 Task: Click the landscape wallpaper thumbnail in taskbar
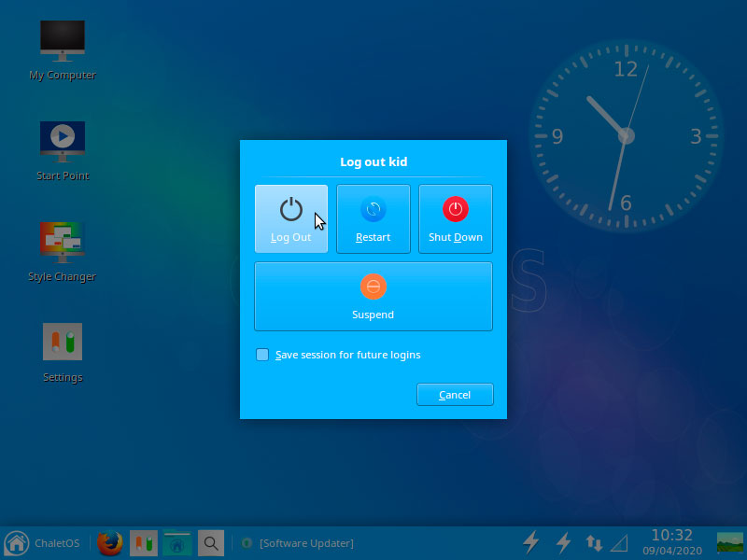pos(730,543)
